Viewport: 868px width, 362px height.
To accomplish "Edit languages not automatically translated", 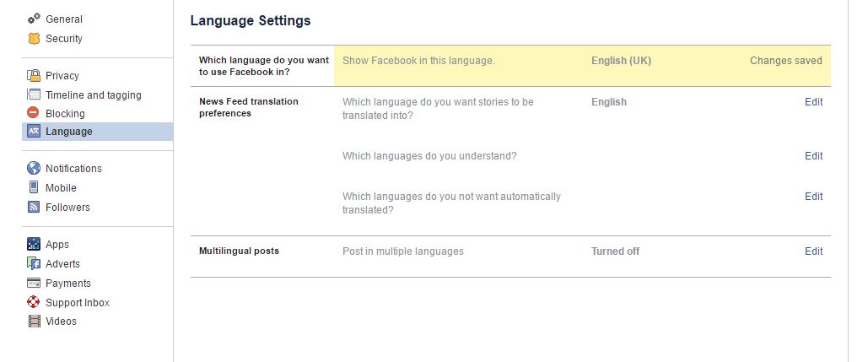I will coord(813,197).
